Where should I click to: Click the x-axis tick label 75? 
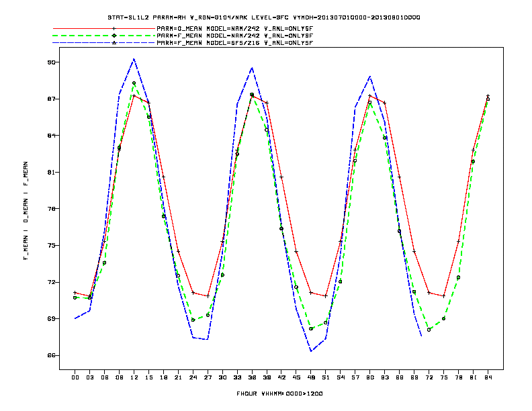click(444, 377)
